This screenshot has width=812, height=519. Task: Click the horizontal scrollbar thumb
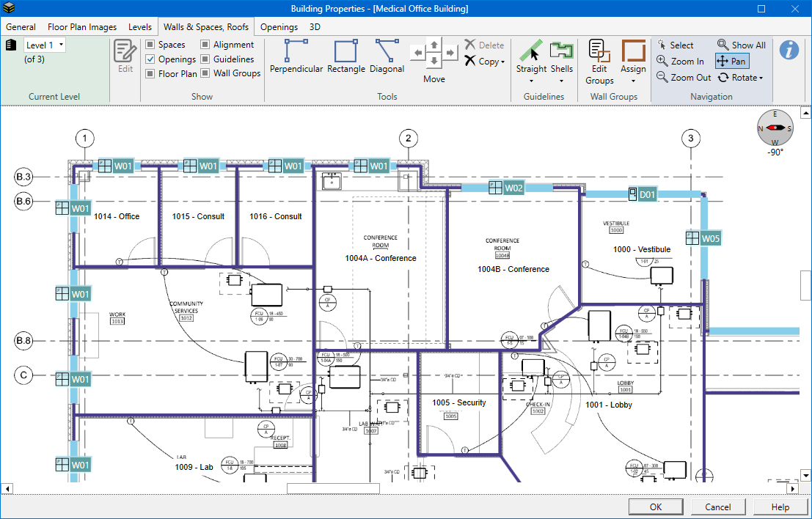point(333,488)
